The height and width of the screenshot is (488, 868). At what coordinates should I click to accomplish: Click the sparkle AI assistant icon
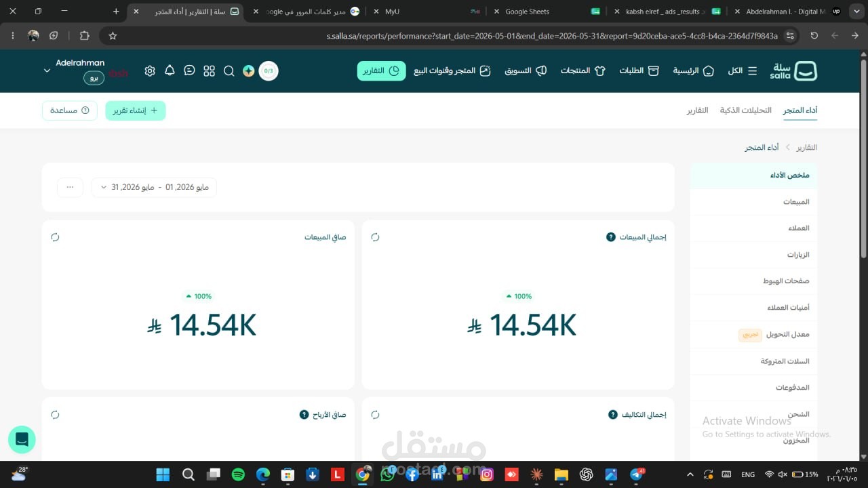(x=248, y=70)
